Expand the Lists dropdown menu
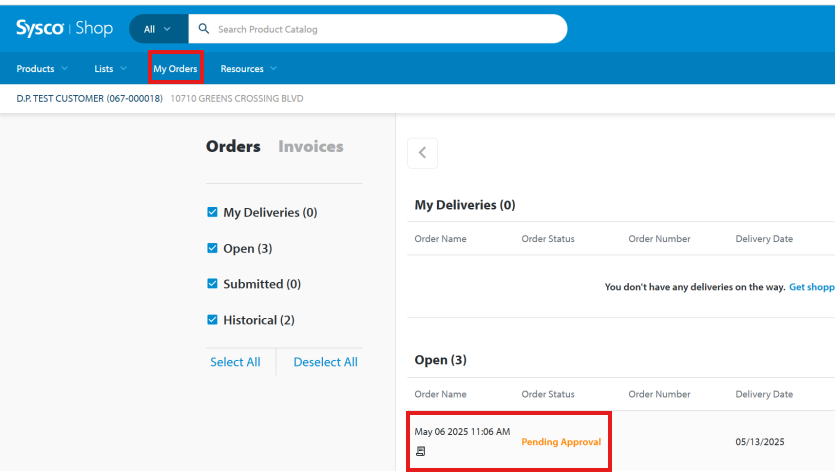 110,69
